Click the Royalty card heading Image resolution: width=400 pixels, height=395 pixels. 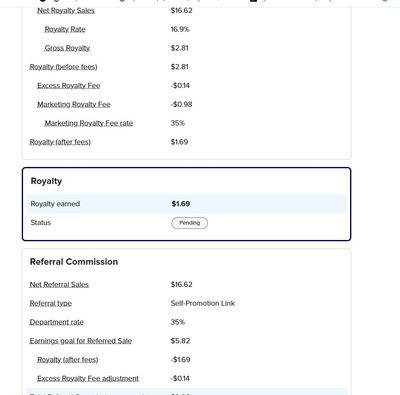pyautogui.click(x=46, y=181)
